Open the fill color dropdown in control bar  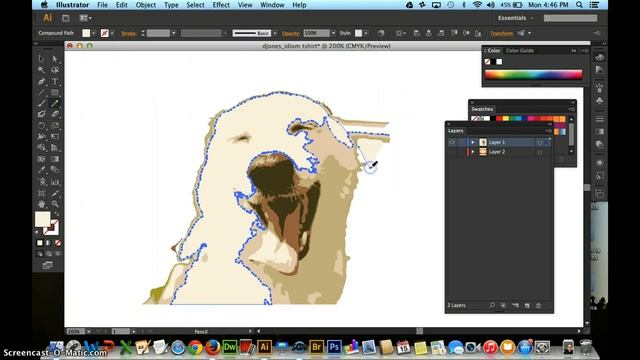[x=94, y=33]
